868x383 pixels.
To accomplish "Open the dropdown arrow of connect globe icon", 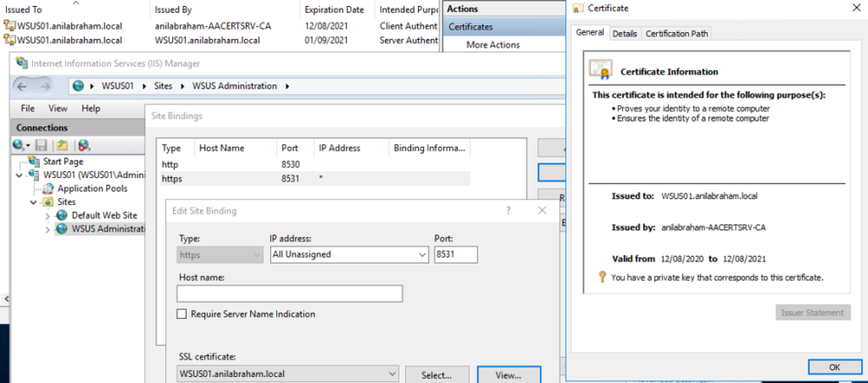I will click(x=28, y=146).
